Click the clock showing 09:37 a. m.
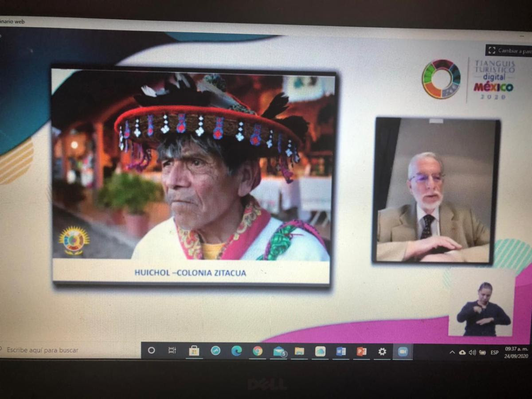This screenshot has width=532, height=399. [516, 352]
